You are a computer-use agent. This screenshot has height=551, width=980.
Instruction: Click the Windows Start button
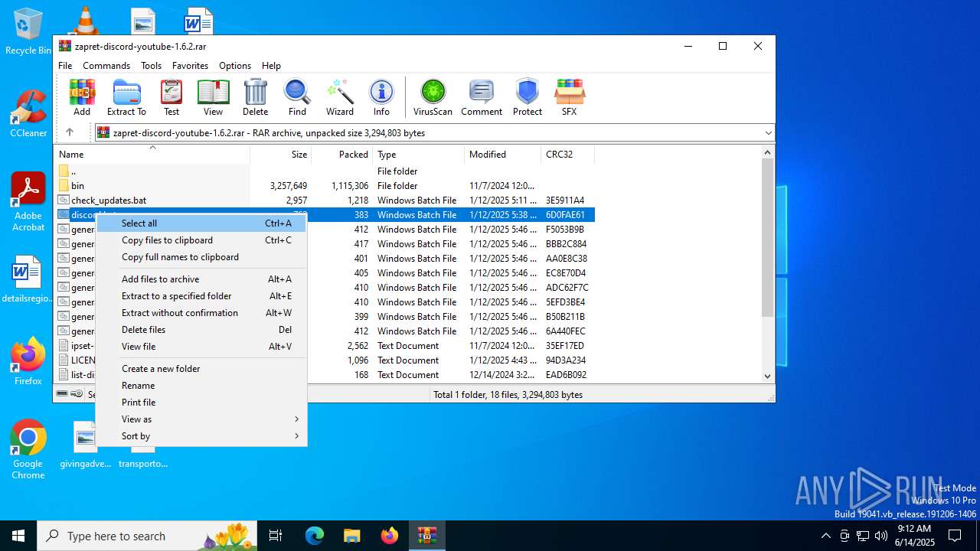18,536
